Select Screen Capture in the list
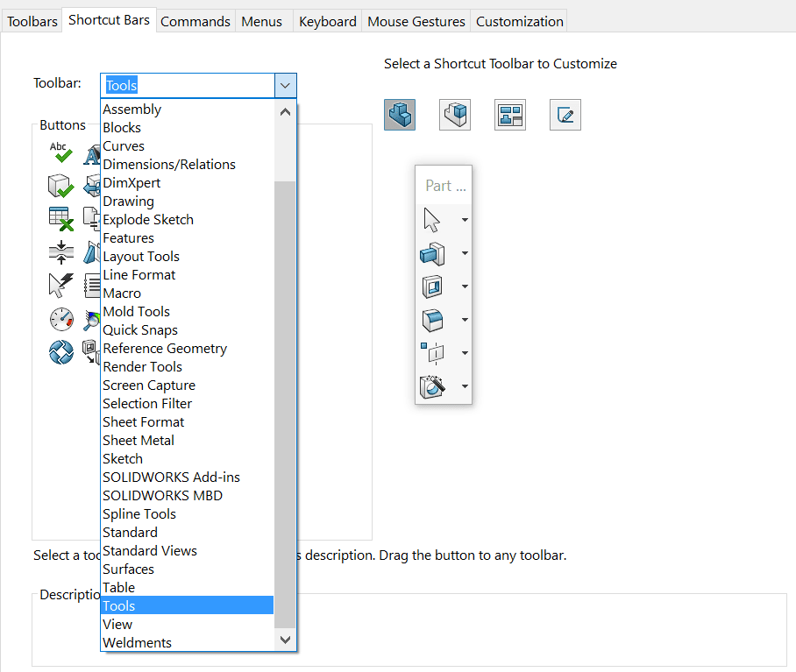Image resolution: width=796 pixels, height=672 pixels. coord(188,385)
